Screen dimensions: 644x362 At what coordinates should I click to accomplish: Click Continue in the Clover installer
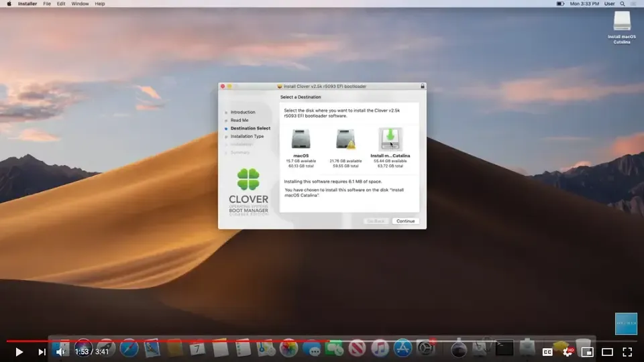405,221
